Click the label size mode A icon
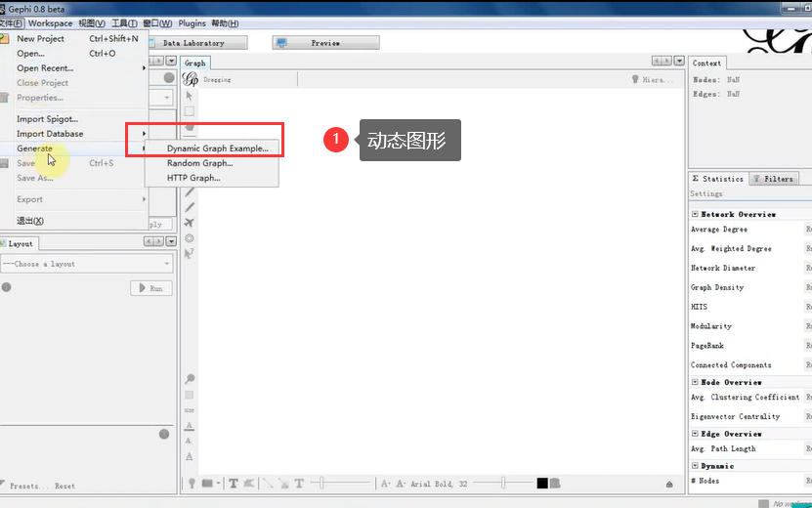Viewport: 812px width, 508px height. click(x=386, y=484)
